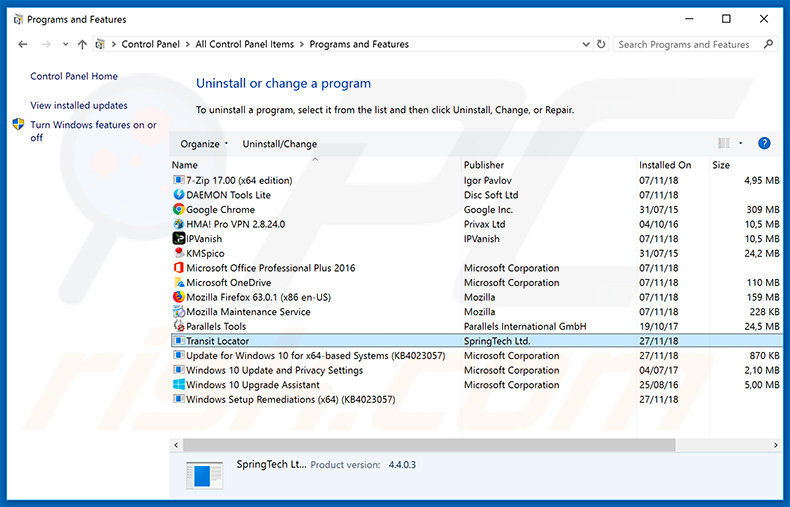Screen dimensions: 790x507
Task: Click the Windows Setup Remediations icon
Action: [x=178, y=399]
